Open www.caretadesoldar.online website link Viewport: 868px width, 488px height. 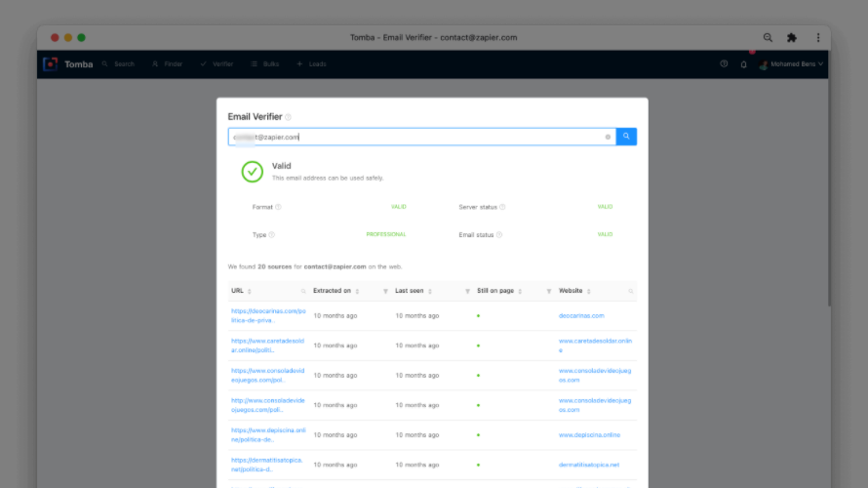[x=595, y=346]
